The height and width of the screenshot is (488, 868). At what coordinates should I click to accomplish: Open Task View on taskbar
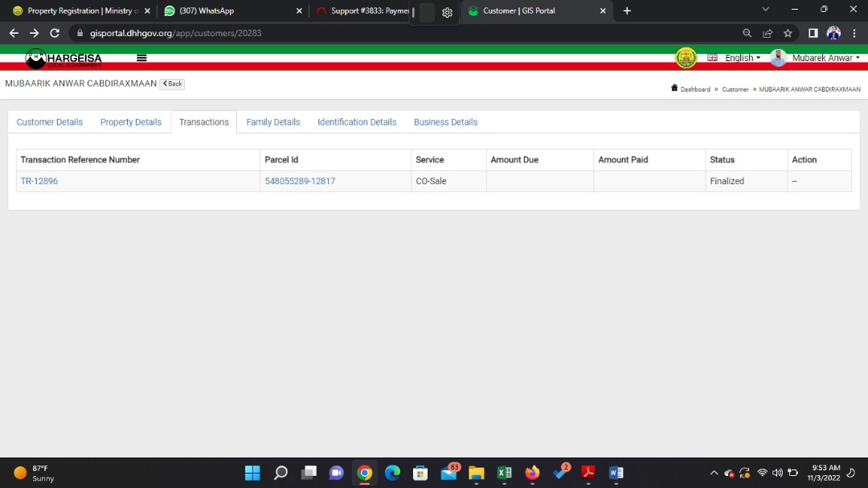tap(309, 473)
